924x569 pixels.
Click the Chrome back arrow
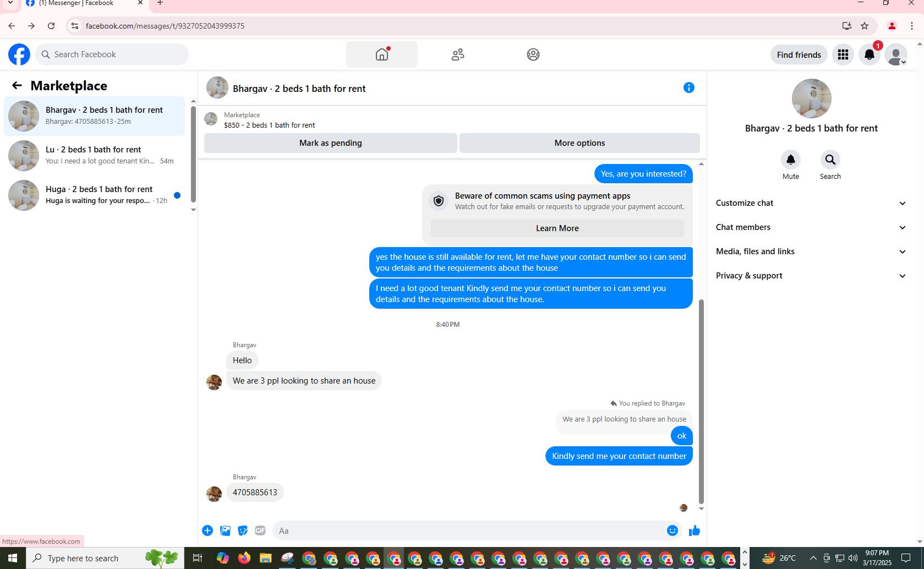[12, 26]
